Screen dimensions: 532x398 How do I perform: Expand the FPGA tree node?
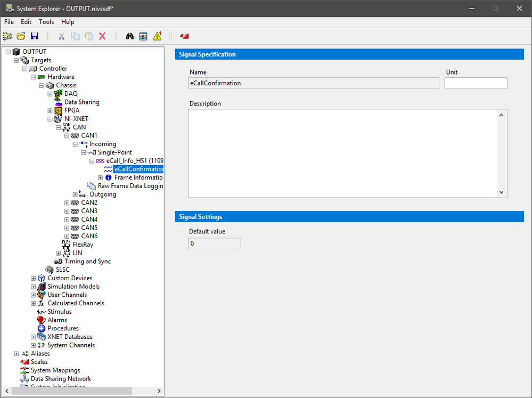(50, 110)
